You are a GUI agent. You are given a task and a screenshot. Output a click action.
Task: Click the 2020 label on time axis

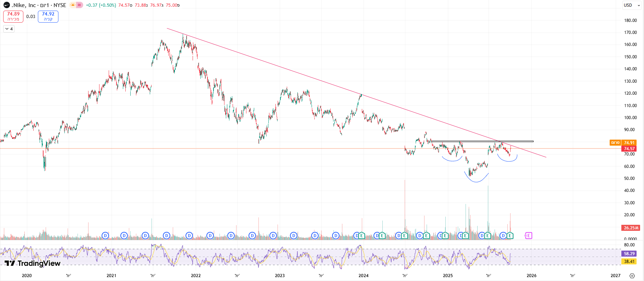pyautogui.click(x=27, y=276)
